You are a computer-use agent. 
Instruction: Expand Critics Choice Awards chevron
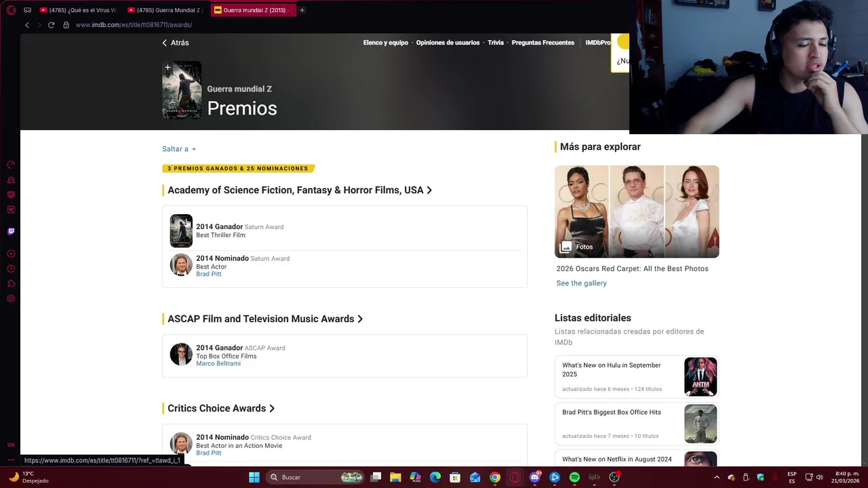[x=272, y=409]
